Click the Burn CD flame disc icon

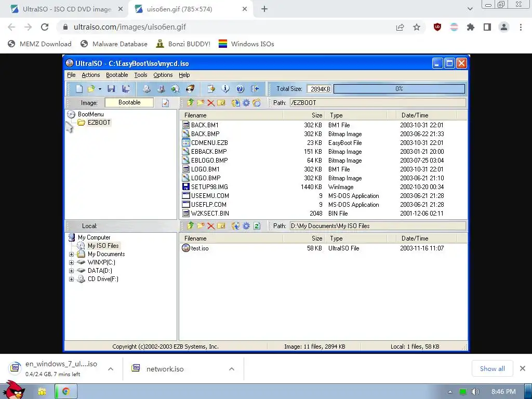point(190,89)
